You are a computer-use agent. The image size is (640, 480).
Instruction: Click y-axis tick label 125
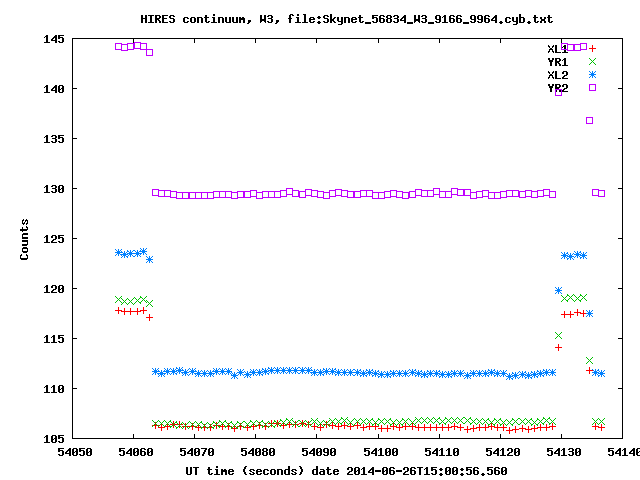[x=54, y=239]
